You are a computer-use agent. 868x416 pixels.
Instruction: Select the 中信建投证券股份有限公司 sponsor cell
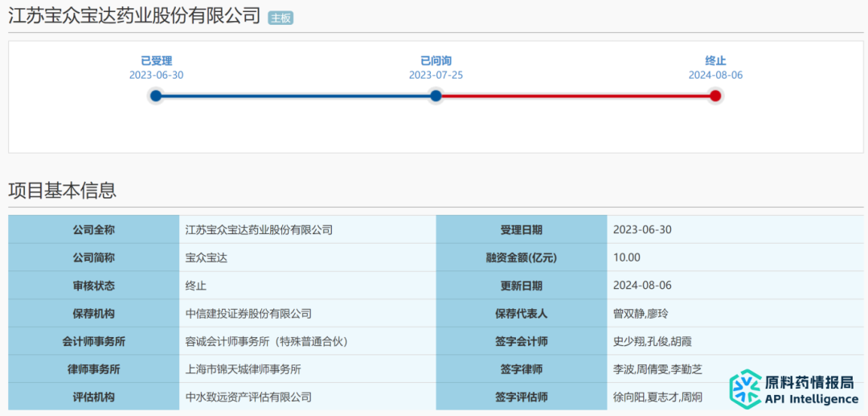307,314
